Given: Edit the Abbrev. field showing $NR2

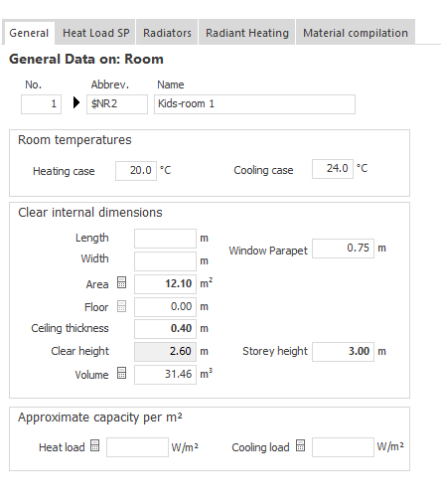Looking at the screenshot, I should [117, 104].
